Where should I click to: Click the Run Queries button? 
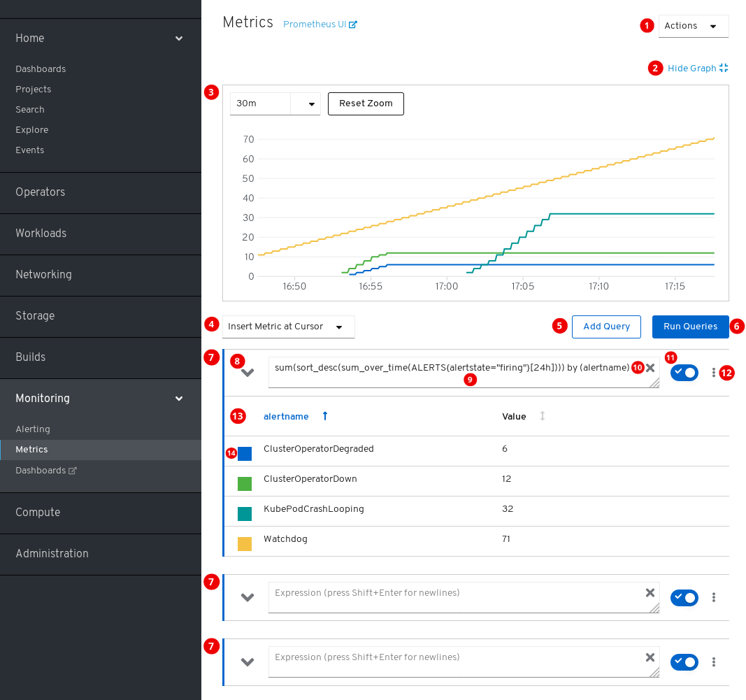click(x=690, y=327)
